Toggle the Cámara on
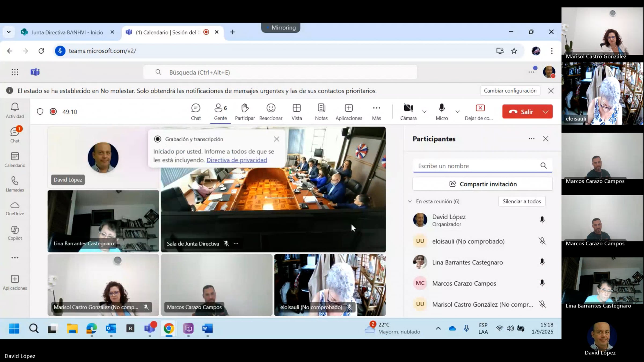644x362 pixels. (408, 112)
